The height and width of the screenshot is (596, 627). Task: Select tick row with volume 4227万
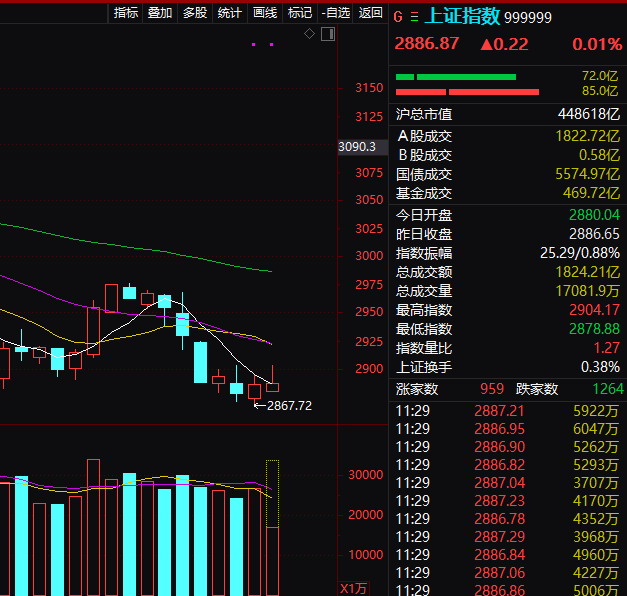tap(507, 573)
